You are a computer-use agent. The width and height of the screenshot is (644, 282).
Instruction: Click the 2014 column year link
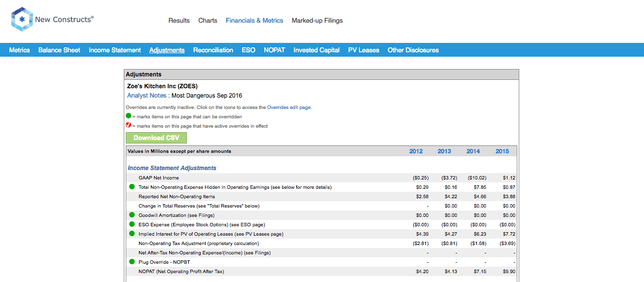click(x=473, y=151)
